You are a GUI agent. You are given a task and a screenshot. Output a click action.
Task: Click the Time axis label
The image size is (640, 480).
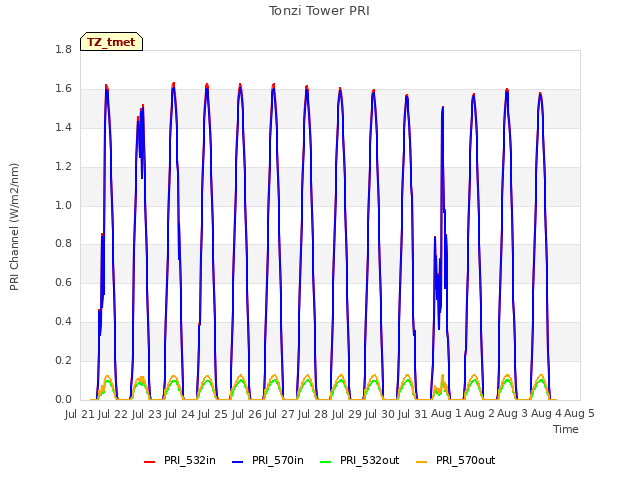click(x=566, y=429)
